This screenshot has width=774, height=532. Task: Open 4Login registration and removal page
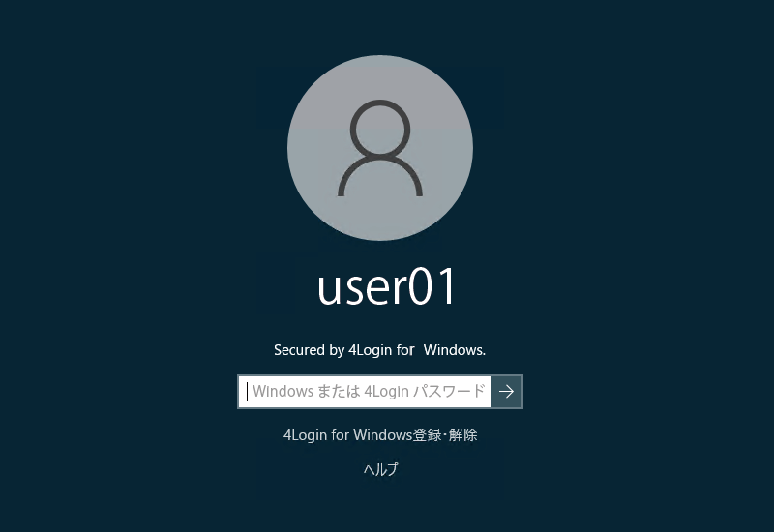[x=380, y=434]
